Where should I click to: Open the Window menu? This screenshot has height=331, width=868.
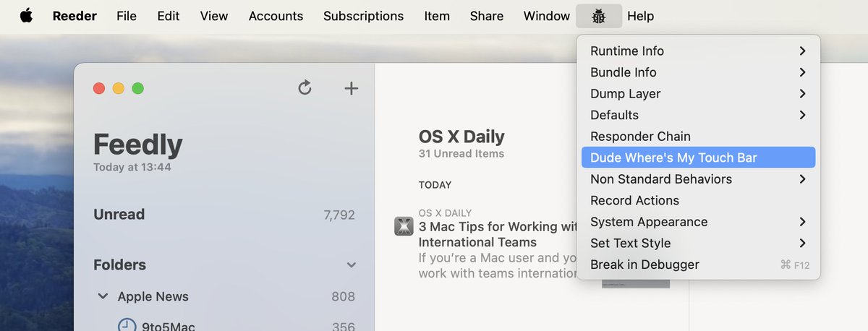pos(547,16)
